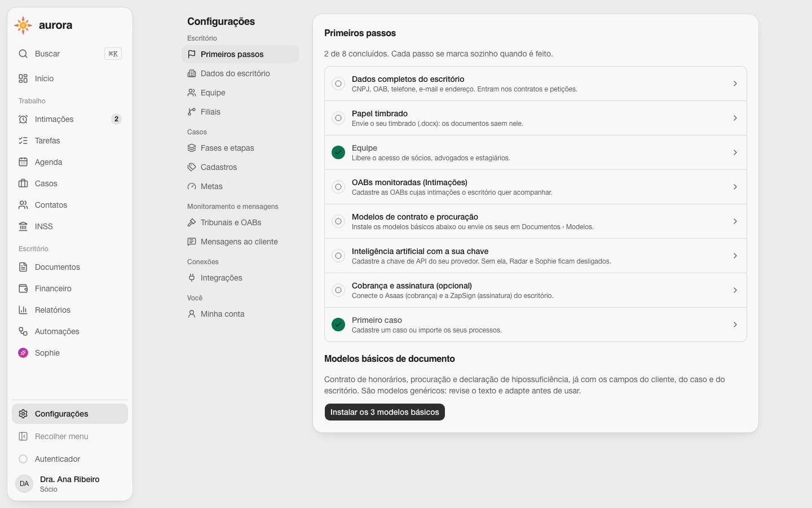Viewport: 812px width, 508px height.
Task: Click the status circle for Papel timbrado
Action: (x=338, y=118)
